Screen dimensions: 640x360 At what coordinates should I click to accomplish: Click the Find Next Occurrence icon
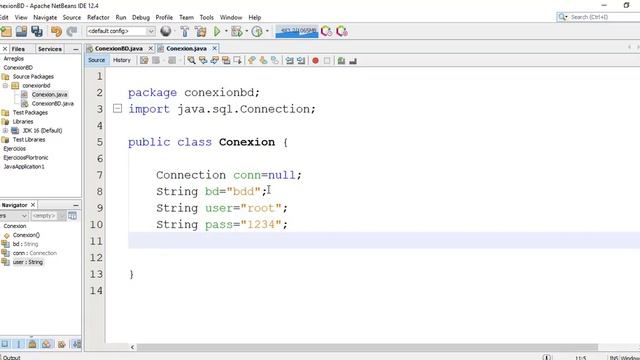click(x=214, y=60)
